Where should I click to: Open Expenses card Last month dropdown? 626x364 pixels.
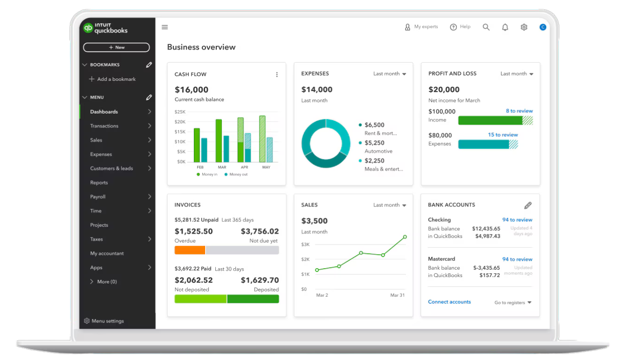390,74
